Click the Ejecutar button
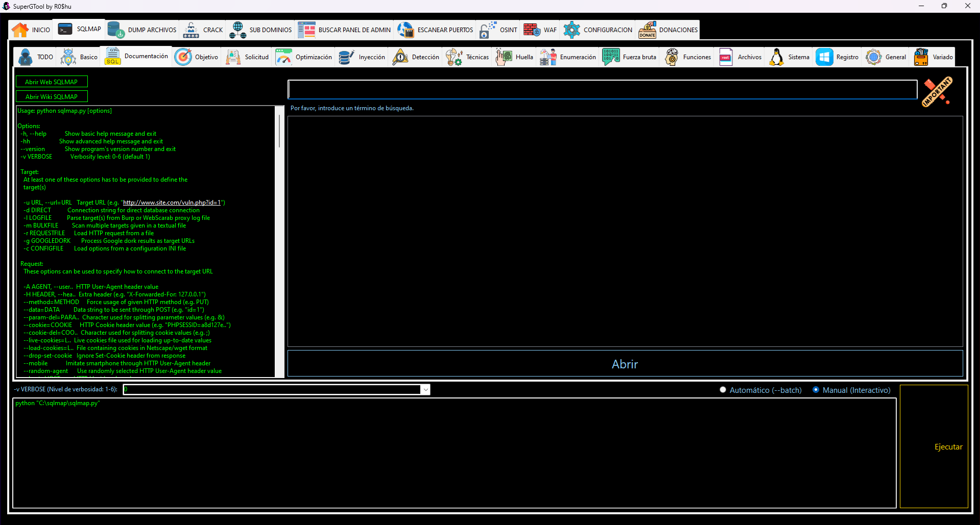Image resolution: width=980 pixels, height=525 pixels. (x=934, y=447)
